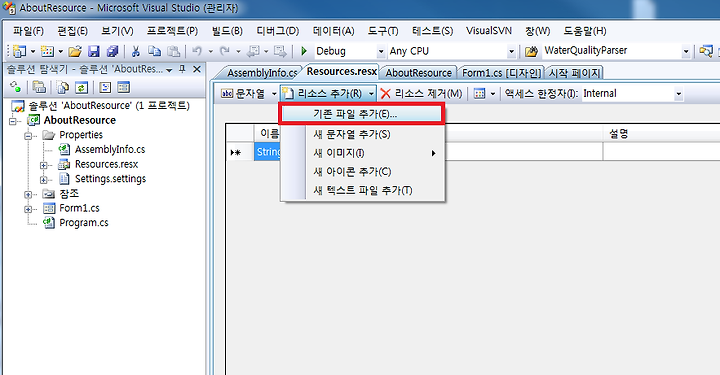Click the Cut scissors icon
This screenshot has height=375, width=720.
tap(135, 51)
